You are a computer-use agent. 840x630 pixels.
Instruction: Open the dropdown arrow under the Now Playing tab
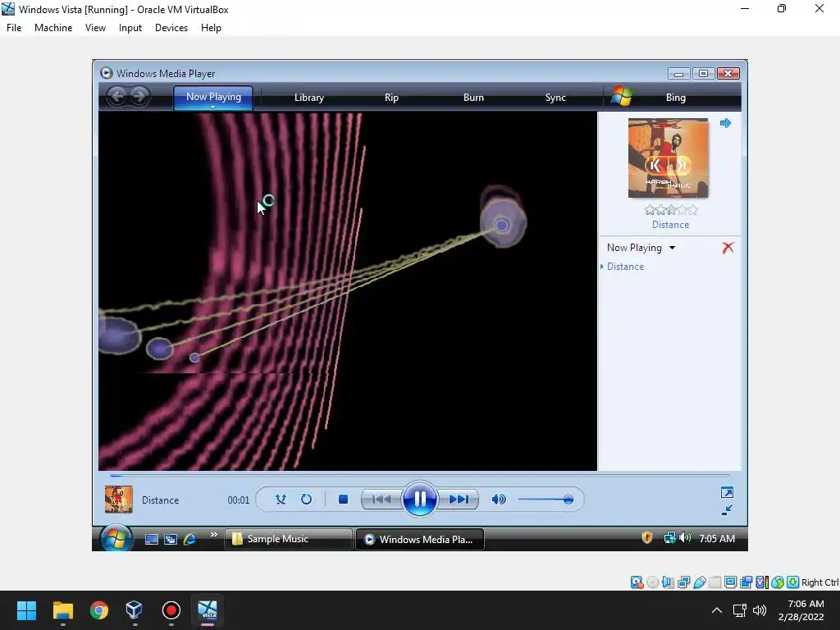[x=212, y=107]
